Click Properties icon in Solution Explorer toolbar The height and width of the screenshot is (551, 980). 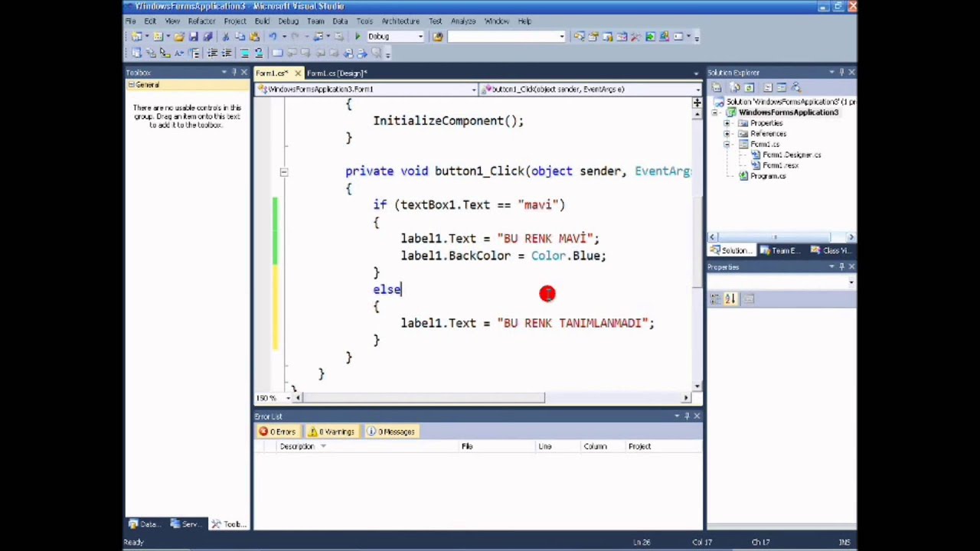tap(717, 87)
